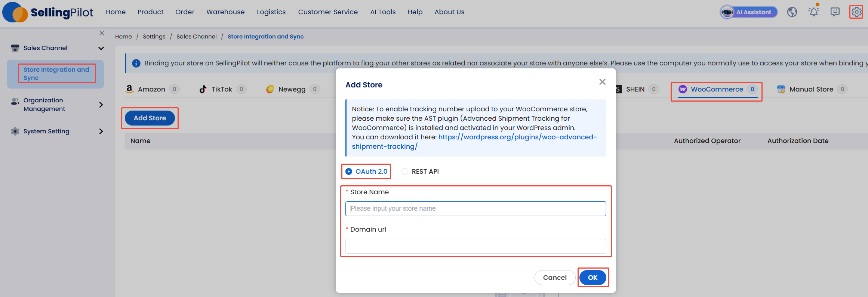Click the Cancel button
Viewport: 868px width, 297px height.
point(555,278)
